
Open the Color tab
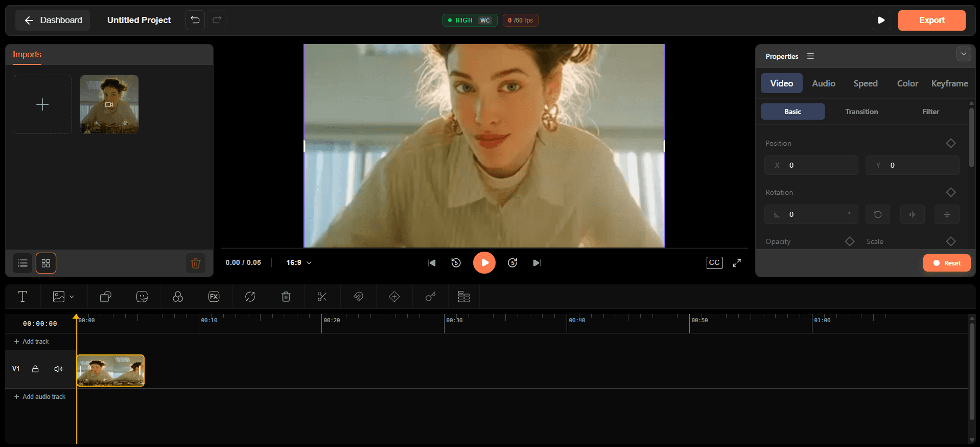(907, 83)
